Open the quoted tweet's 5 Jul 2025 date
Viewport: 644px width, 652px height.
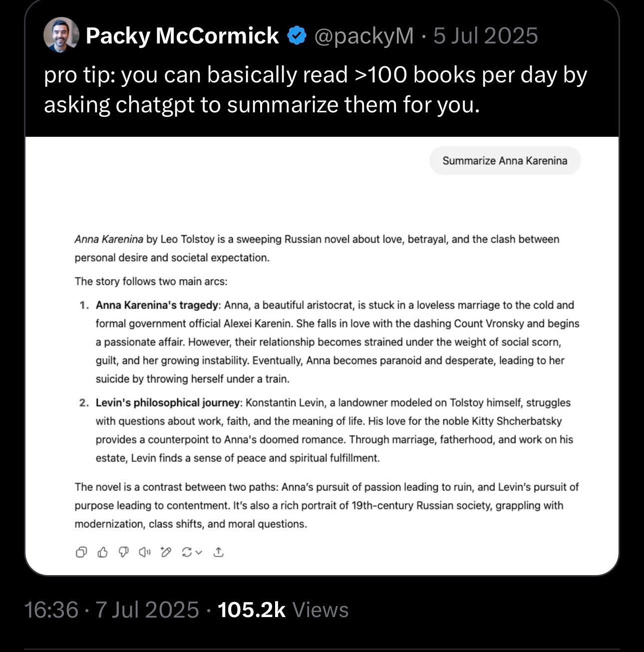coord(486,36)
